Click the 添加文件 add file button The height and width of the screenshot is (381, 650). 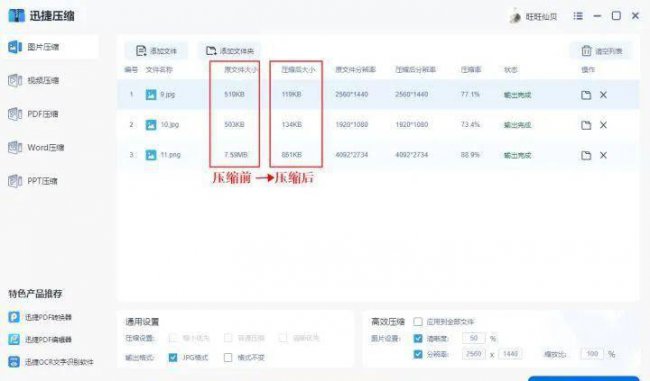[156, 51]
